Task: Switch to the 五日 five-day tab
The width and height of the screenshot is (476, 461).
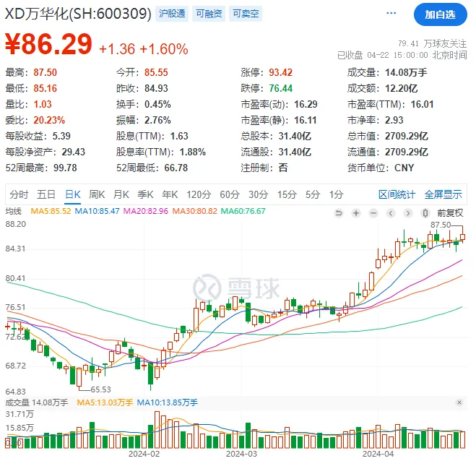Action: (x=46, y=194)
